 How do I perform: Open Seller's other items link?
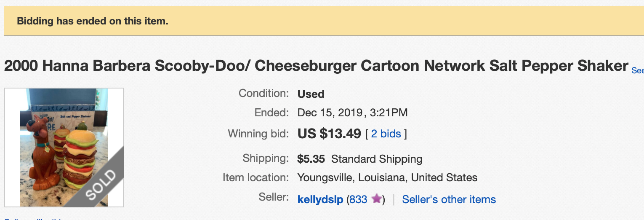click(x=449, y=199)
